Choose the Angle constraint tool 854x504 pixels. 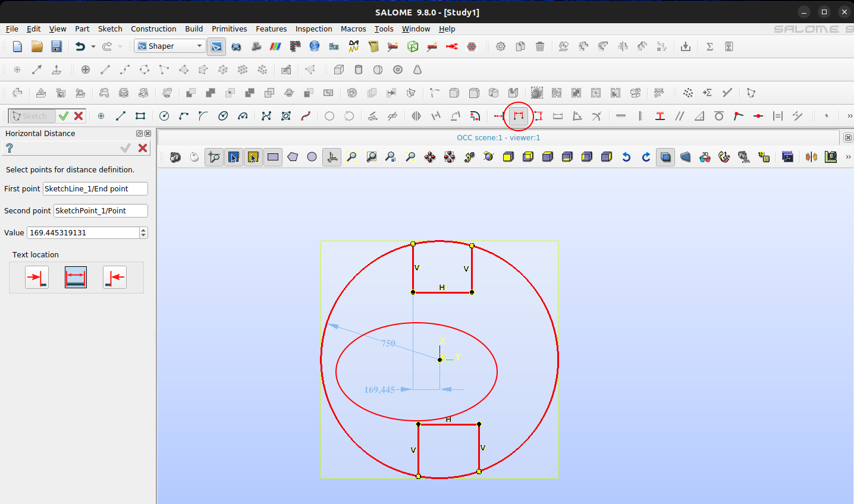(577, 116)
